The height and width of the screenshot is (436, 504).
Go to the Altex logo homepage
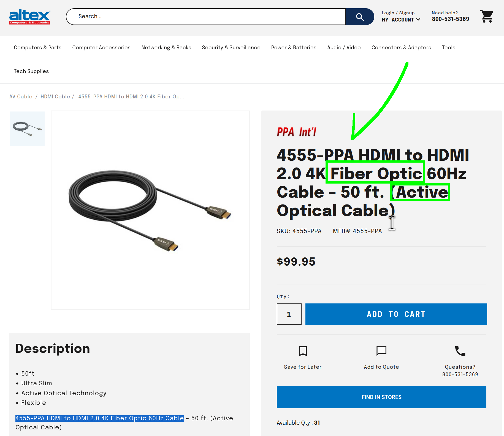click(x=30, y=17)
